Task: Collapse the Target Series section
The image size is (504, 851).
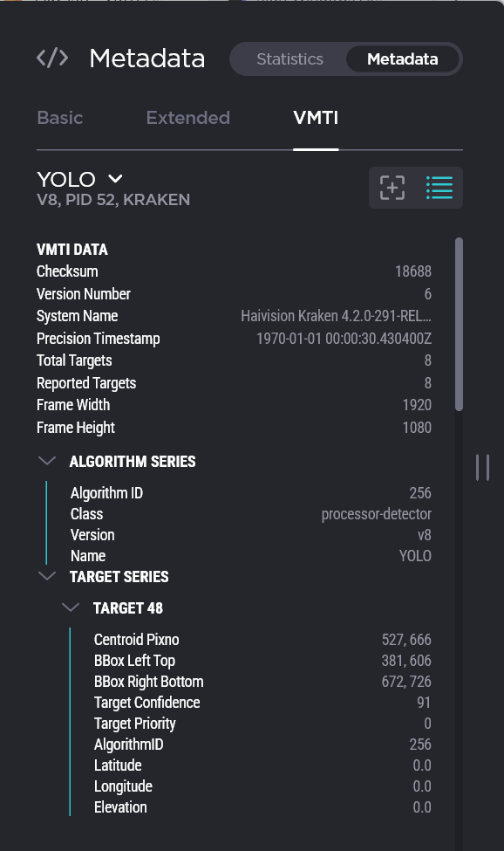Action: click(47, 576)
